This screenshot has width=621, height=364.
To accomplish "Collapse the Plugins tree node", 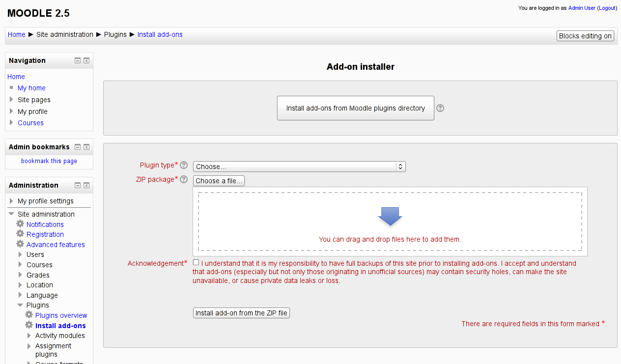I will point(20,305).
